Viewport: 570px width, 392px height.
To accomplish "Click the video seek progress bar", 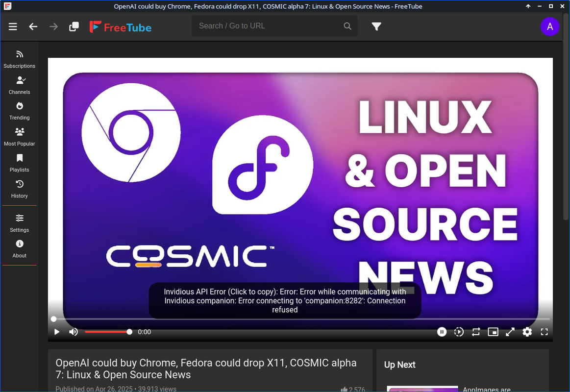I will [x=300, y=319].
